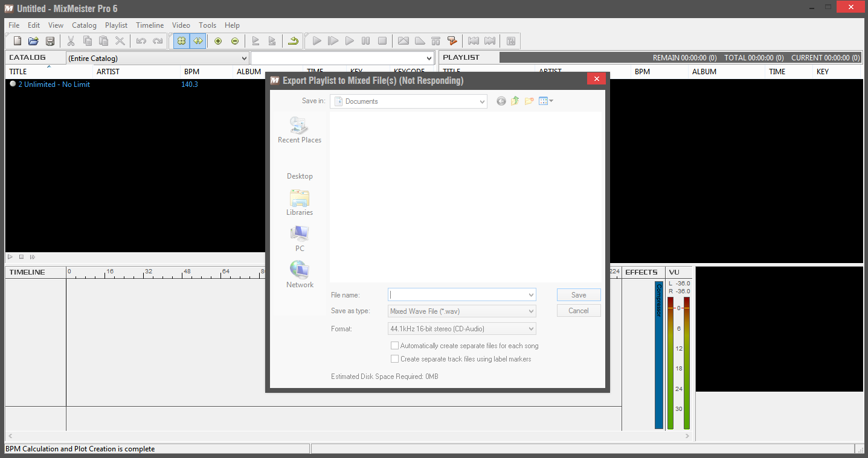Sort playlist by the KEY column header
The image size is (868, 458).
coord(836,72)
